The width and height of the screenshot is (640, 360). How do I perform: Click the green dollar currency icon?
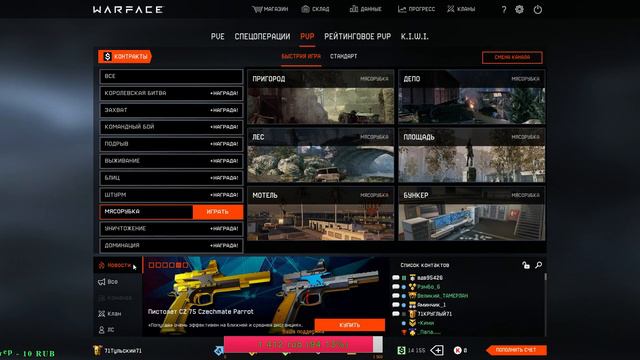[401, 350]
